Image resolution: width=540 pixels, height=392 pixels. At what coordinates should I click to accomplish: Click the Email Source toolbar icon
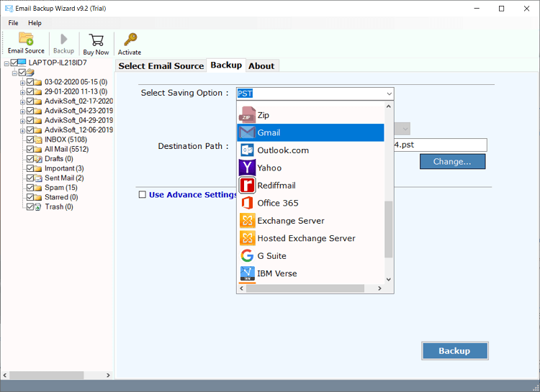(x=26, y=39)
